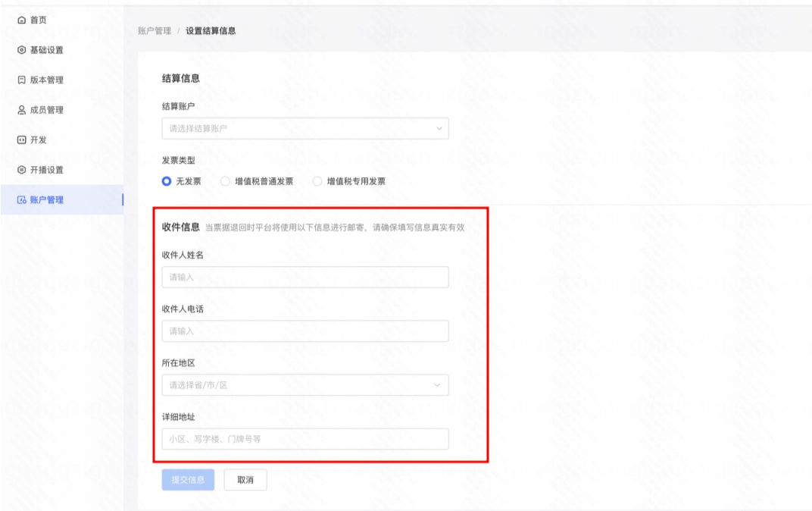
Task: Focus the 收件人电话 input field
Action: tap(305, 331)
